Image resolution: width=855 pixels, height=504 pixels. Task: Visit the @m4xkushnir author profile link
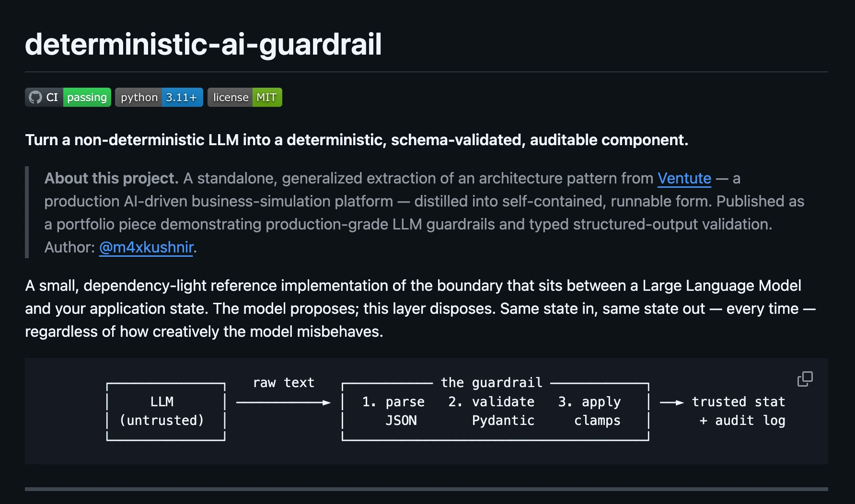[x=146, y=247]
